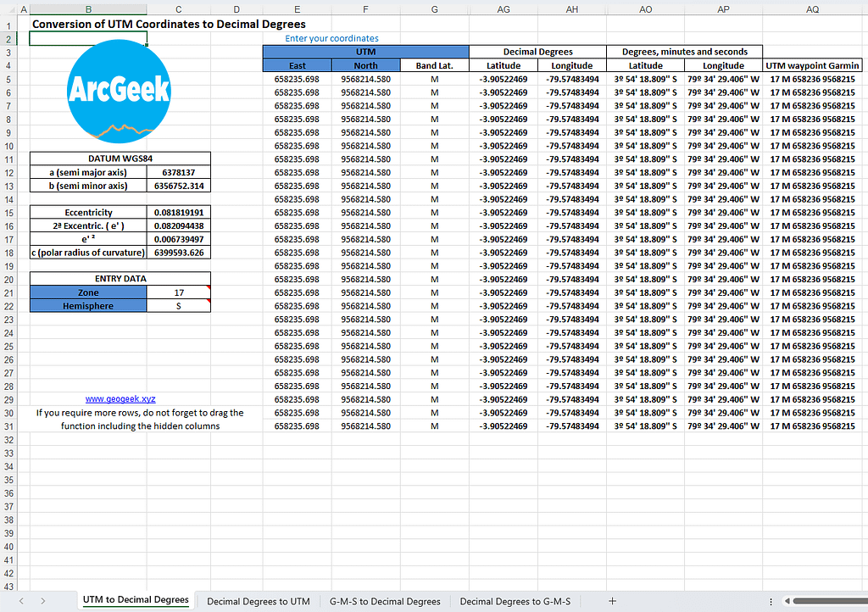This screenshot has height=612, width=868.
Task: Select the East column heading cell
Action: (298, 65)
